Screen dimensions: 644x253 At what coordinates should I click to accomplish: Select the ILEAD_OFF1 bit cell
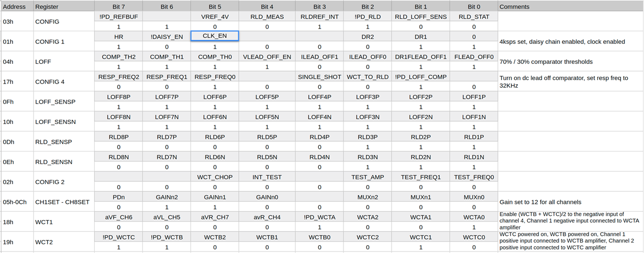pos(320,56)
